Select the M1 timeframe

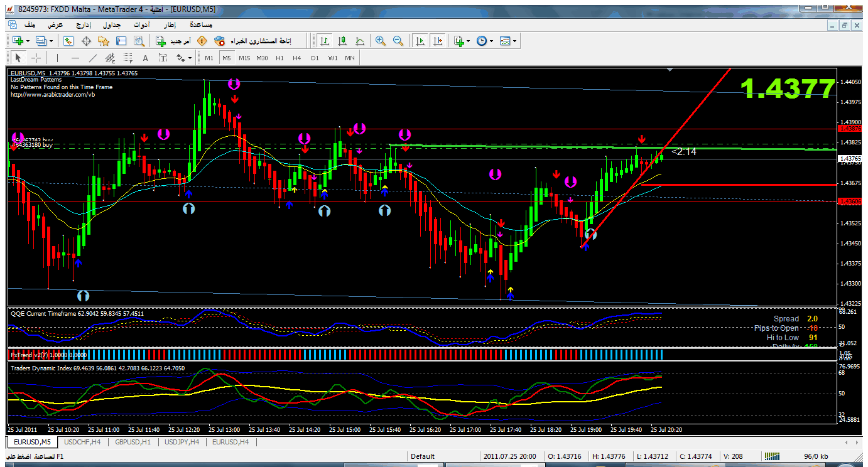tap(209, 58)
